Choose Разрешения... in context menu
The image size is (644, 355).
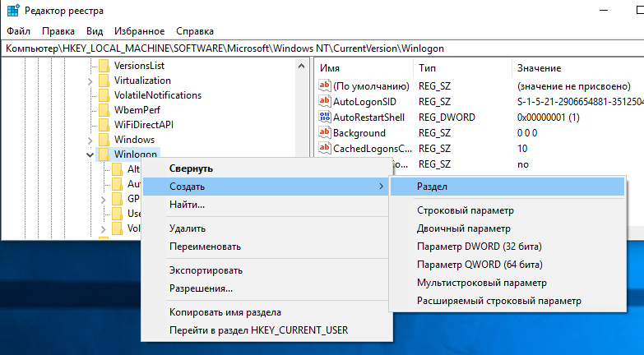[x=201, y=288]
